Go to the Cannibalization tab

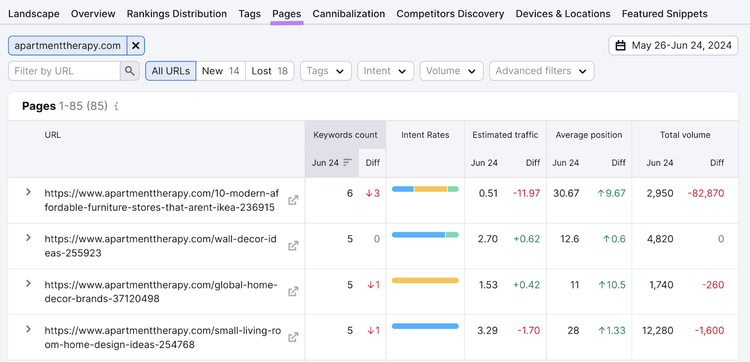pyautogui.click(x=349, y=14)
